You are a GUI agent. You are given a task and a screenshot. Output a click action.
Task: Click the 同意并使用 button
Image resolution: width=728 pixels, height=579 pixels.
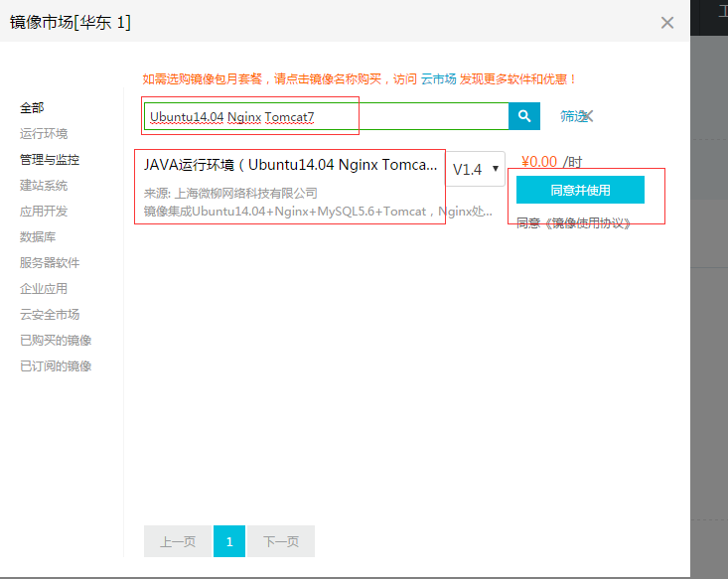pyautogui.click(x=580, y=190)
